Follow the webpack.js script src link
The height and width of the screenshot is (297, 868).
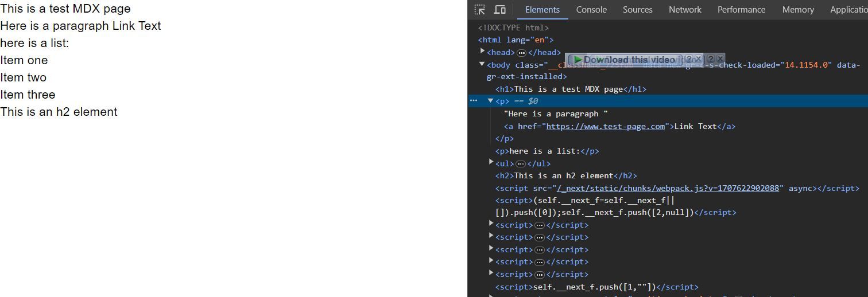click(x=668, y=188)
